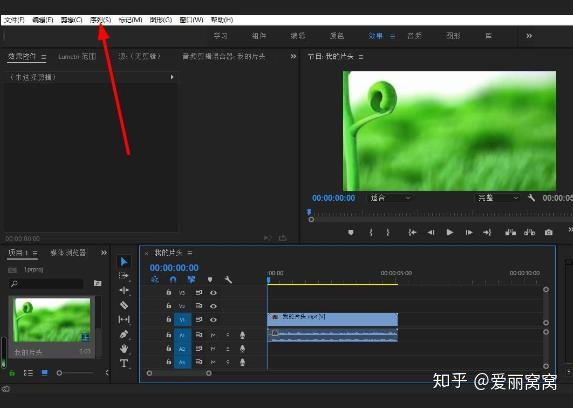Image resolution: width=573 pixels, height=408 pixels.
Task: Click the project thumbnail zoom slider
Action: tap(75, 373)
